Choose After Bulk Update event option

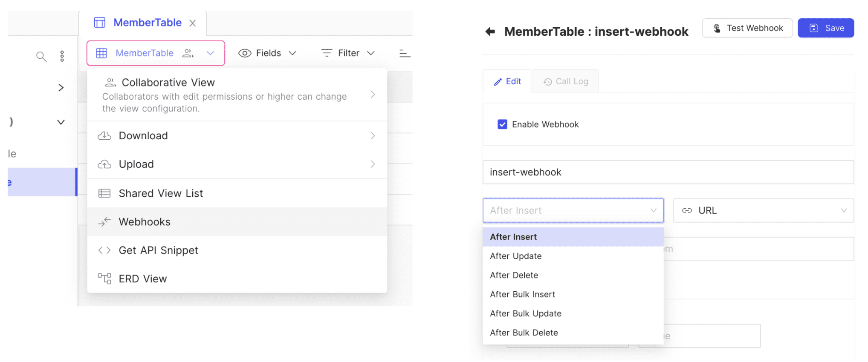pos(526,313)
